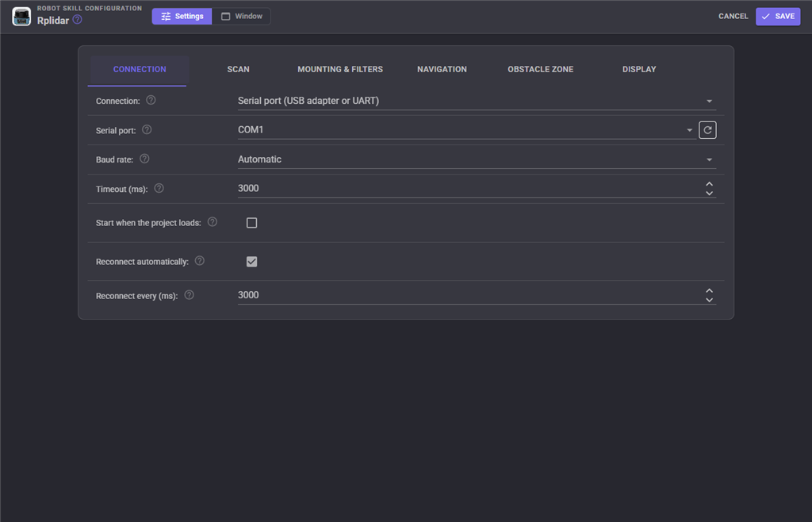812x522 pixels.
Task: Expand the Baud rate Automatic dropdown
Action: pos(477,159)
